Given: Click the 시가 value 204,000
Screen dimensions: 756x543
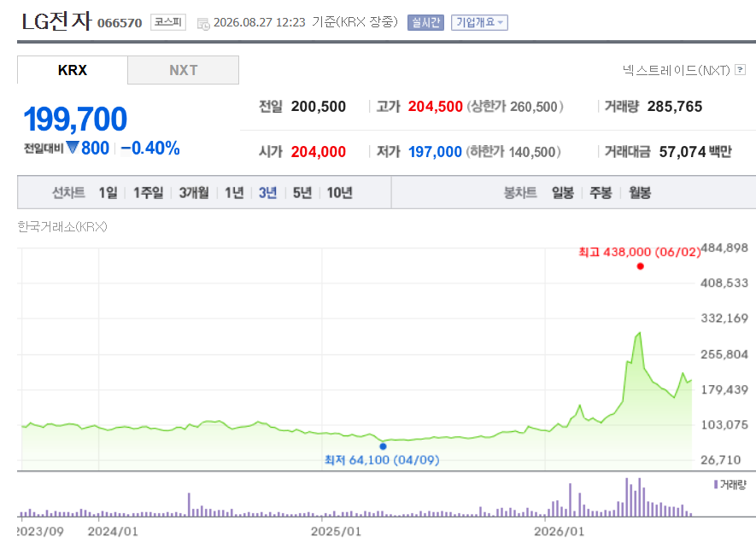Looking at the screenshot, I should (319, 152).
